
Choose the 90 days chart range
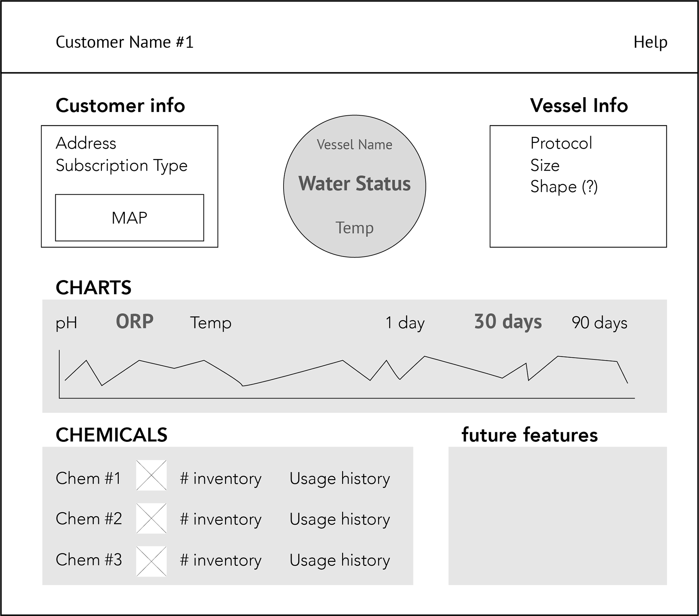click(600, 323)
